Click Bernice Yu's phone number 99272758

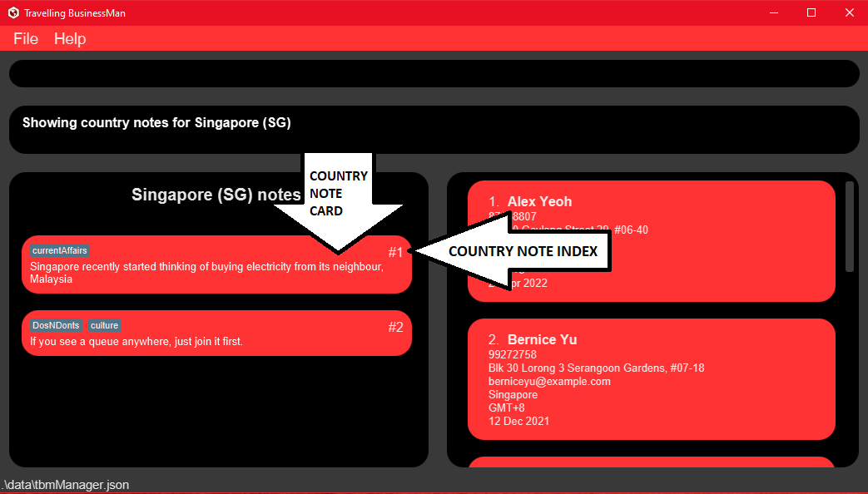click(512, 354)
